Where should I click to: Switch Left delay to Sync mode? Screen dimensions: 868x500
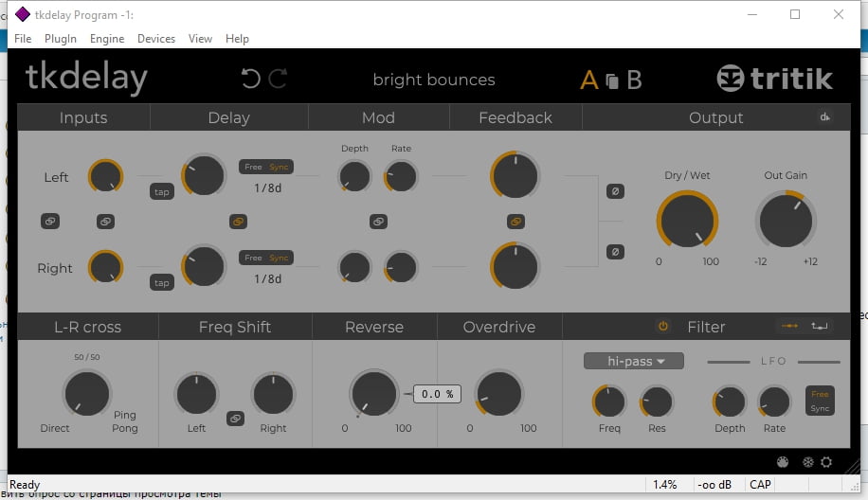[x=279, y=167]
